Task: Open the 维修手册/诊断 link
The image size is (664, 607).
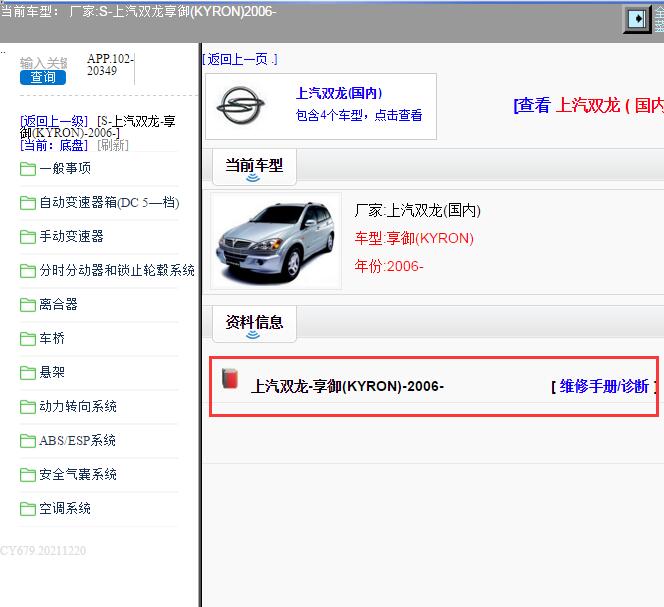Action: (604, 386)
